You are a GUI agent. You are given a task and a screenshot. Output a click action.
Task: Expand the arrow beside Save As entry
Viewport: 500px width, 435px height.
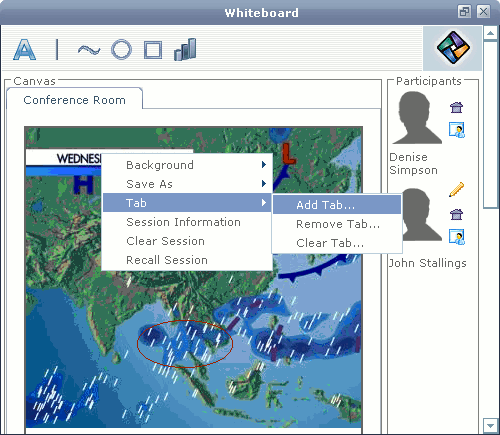pos(264,184)
